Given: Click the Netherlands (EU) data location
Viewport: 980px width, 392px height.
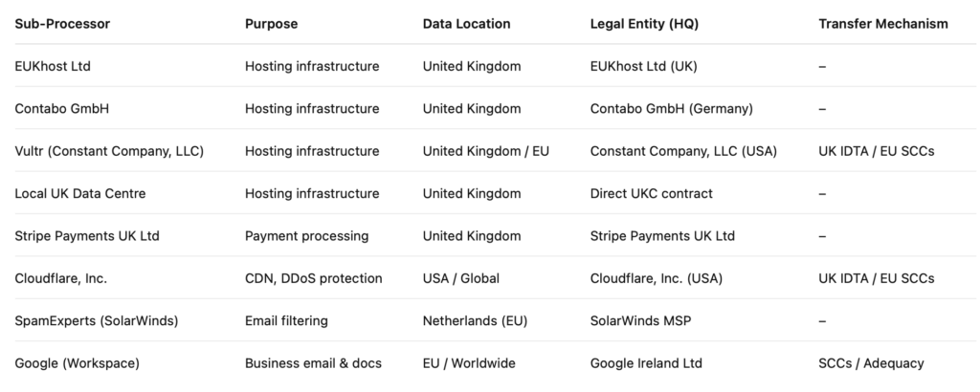Looking at the screenshot, I should pyautogui.click(x=475, y=321).
